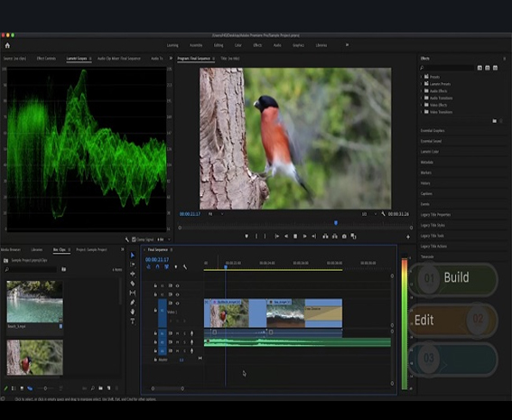The height and width of the screenshot is (420, 512).
Task: Open playback resolution dropdown
Action: (369, 214)
